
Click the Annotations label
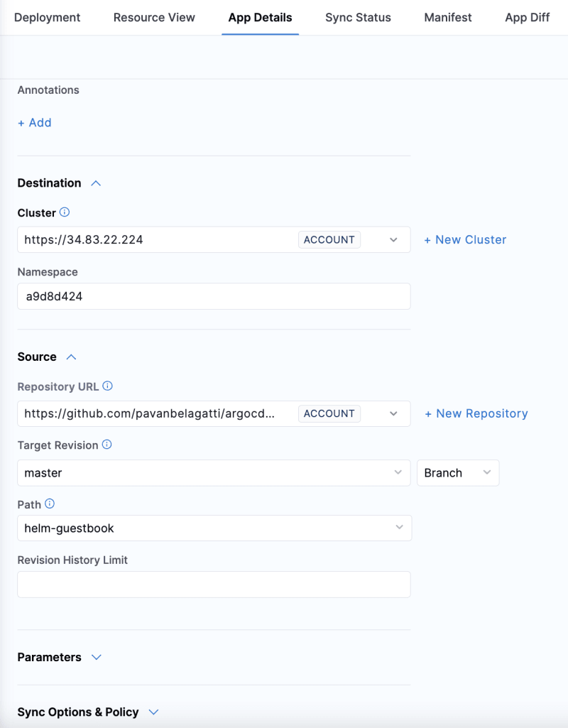click(x=48, y=90)
